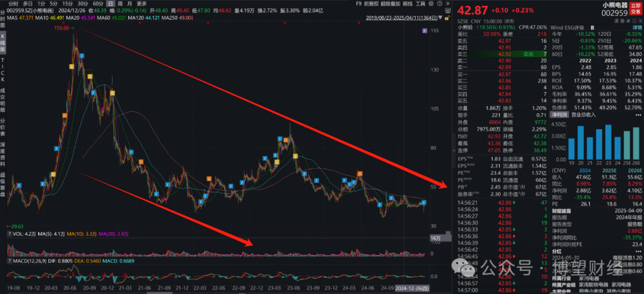Select the 5分 interval

point(54,4)
